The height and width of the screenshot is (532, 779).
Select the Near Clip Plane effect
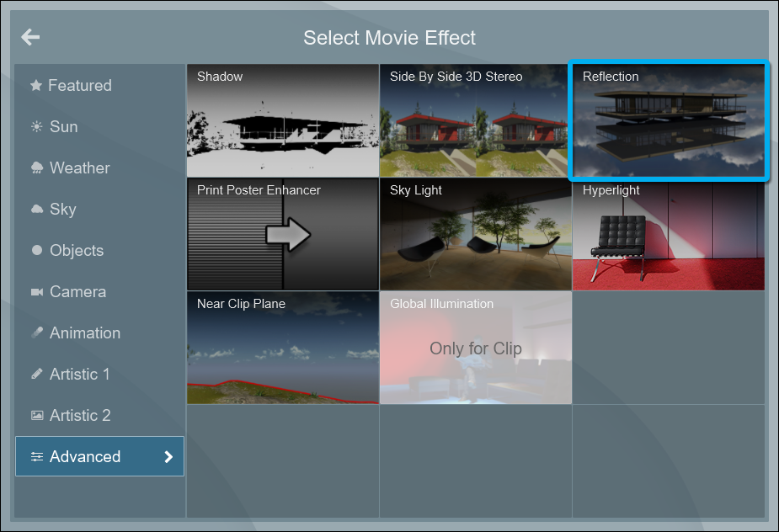point(282,348)
